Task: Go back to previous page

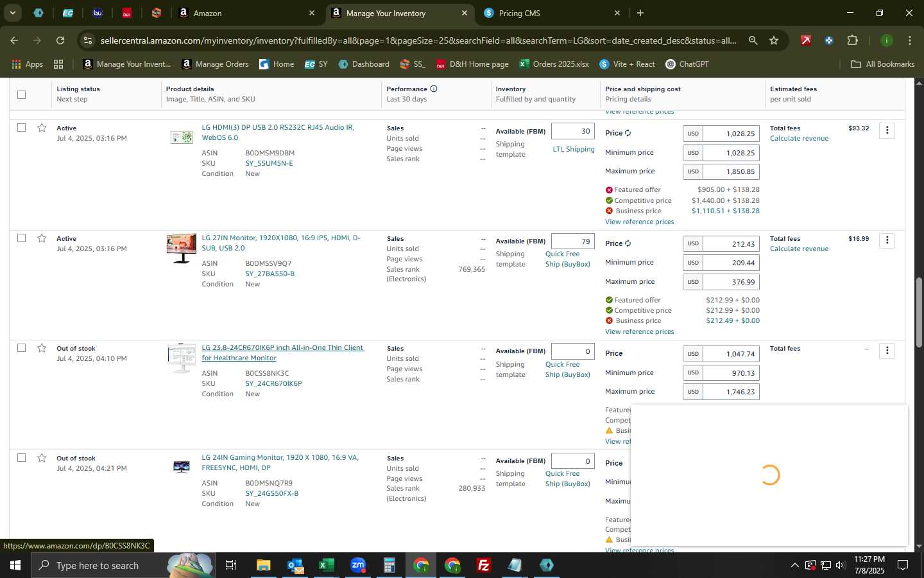Action: pos(14,40)
